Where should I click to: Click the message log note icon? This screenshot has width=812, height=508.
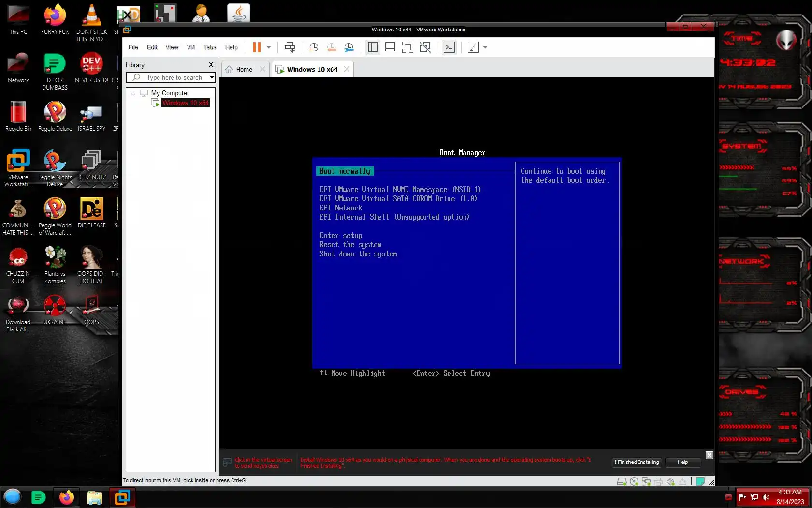[700, 481]
